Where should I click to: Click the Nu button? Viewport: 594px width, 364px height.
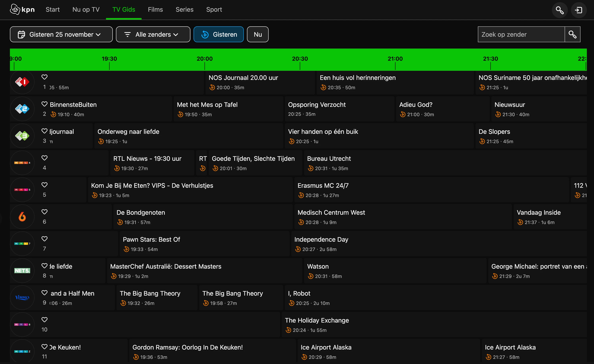[257, 34]
